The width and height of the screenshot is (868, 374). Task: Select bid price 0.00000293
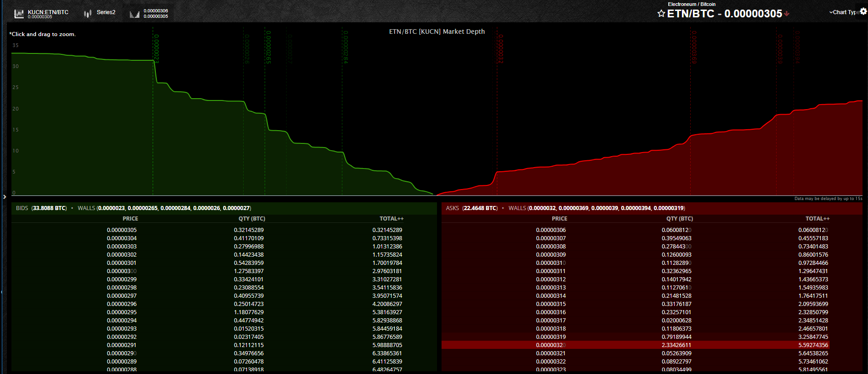click(122, 329)
